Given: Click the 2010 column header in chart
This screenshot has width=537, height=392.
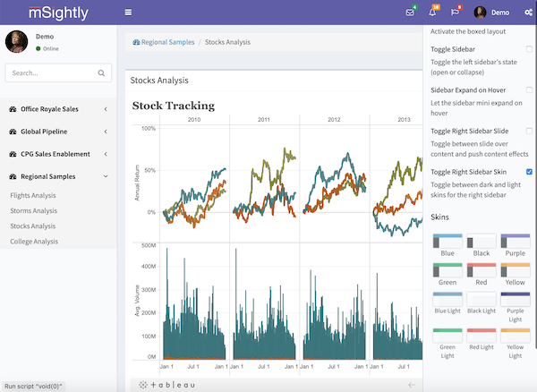Looking at the screenshot, I should (x=194, y=120).
